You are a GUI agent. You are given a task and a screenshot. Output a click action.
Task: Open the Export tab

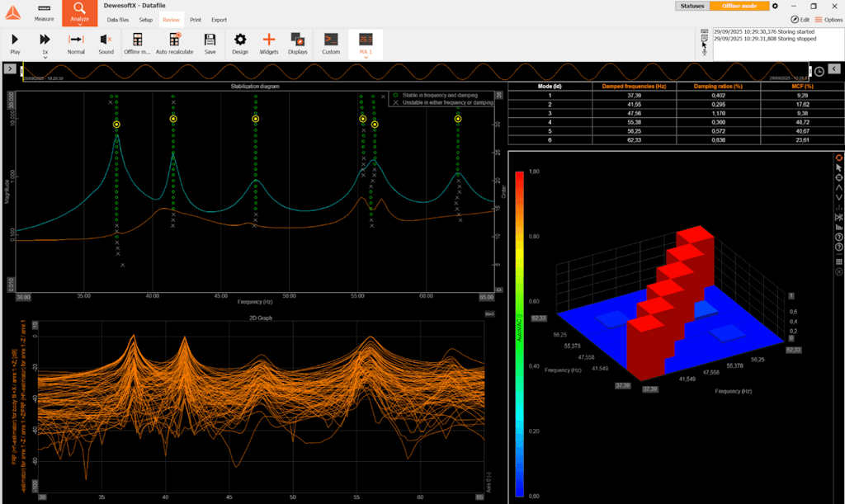tap(220, 20)
